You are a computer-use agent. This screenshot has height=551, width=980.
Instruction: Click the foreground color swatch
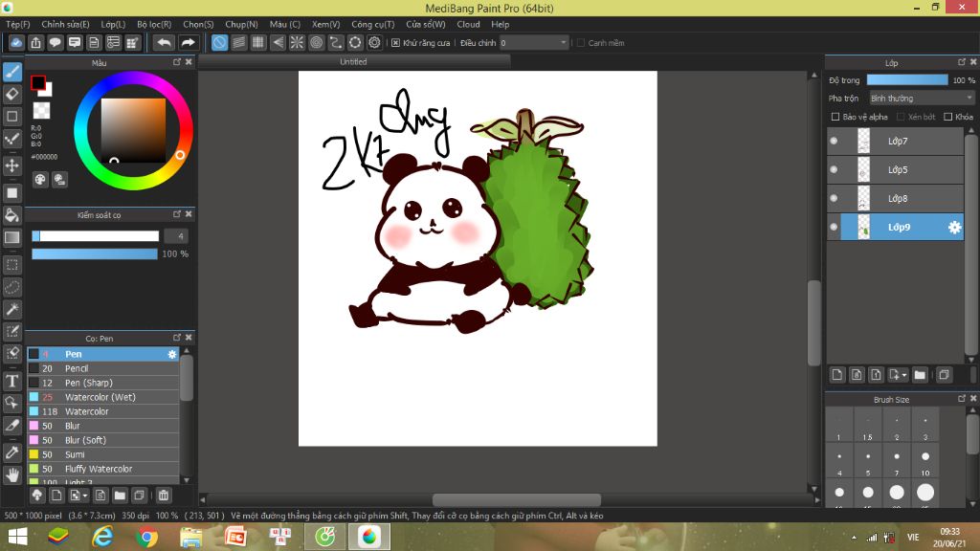[x=38, y=82]
